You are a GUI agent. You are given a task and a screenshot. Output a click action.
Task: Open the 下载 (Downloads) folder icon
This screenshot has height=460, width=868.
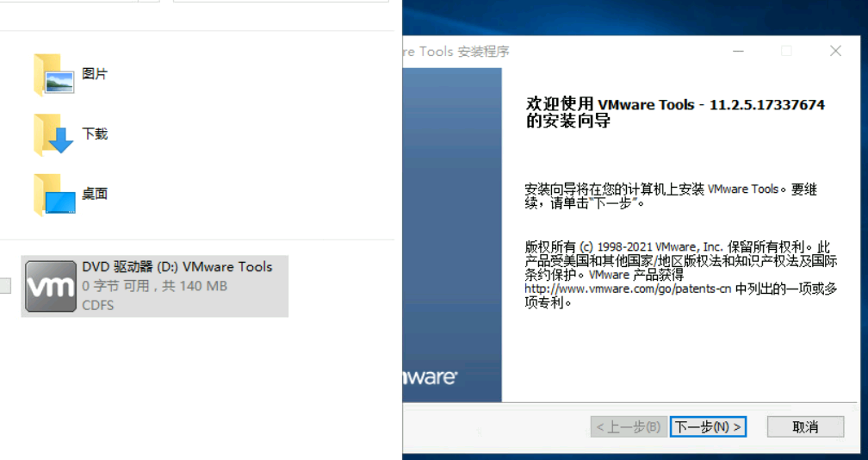click(x=53, y=135)
